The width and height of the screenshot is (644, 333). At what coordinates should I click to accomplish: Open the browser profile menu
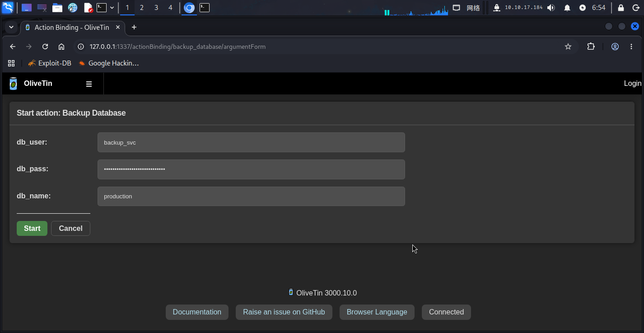point(615,47)
